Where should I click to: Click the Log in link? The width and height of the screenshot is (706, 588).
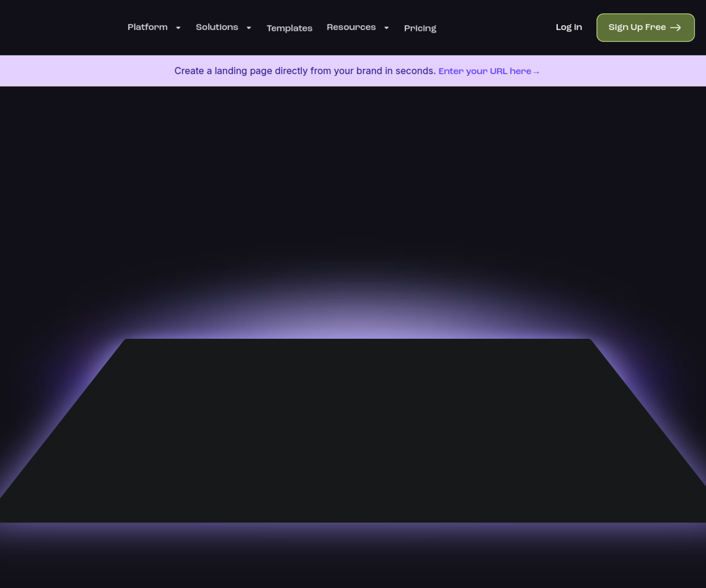tap(569, 27)
